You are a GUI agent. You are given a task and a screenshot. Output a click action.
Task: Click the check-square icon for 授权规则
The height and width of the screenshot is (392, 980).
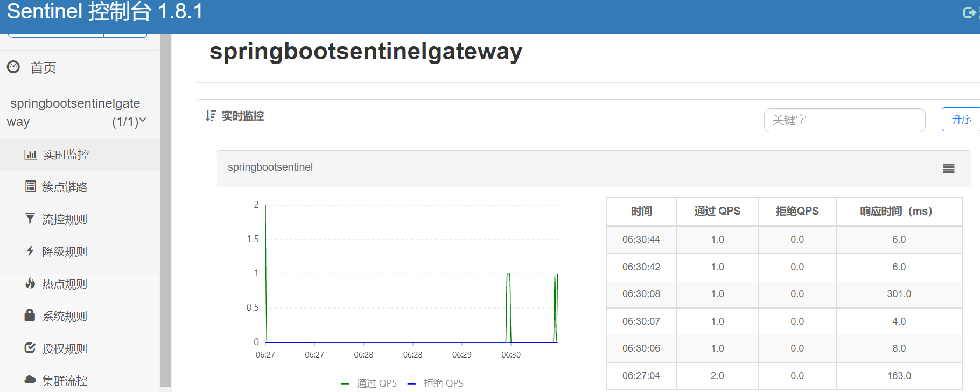(30, 348)
